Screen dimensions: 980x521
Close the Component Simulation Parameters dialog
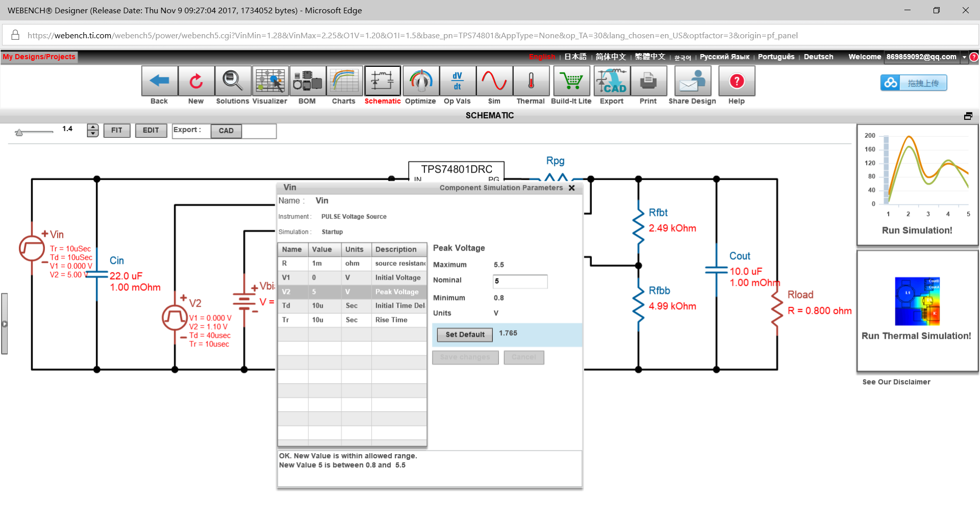tap(572, 188)
